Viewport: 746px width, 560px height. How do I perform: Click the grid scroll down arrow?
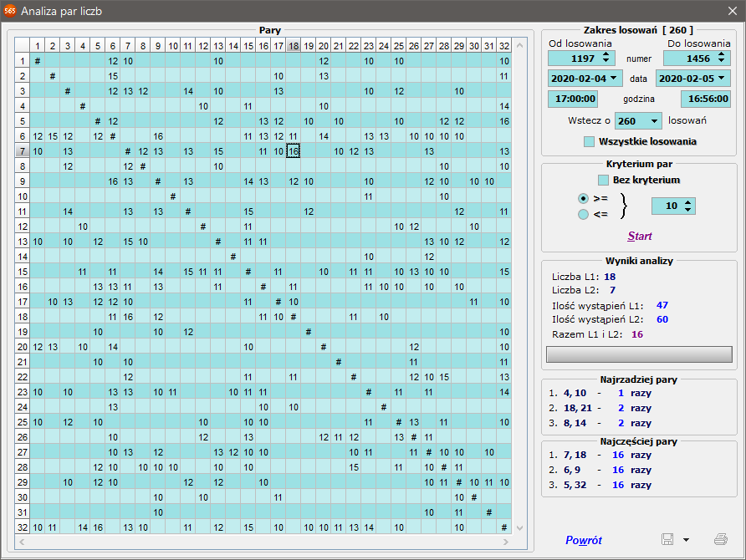519,527
